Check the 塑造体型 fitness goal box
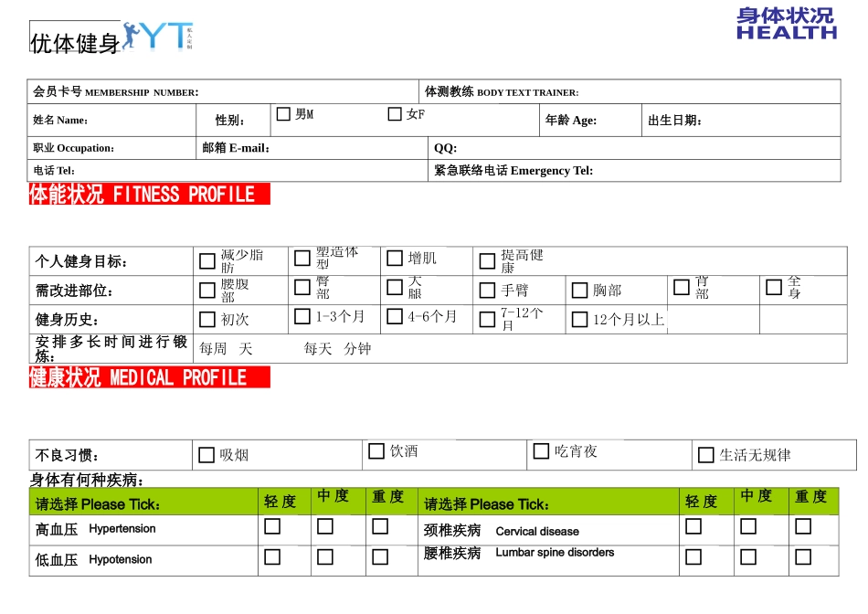Image resolution: width=868 pixels, height=614 pixels. click(302, 258)
